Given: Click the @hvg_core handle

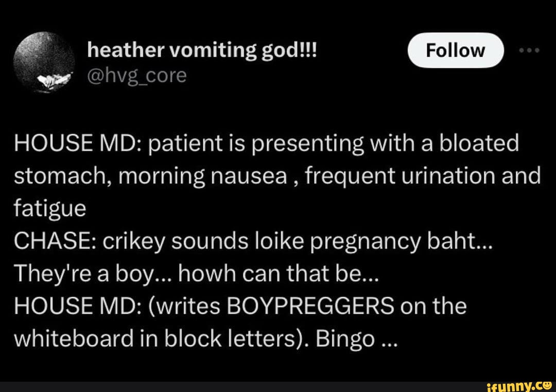Looking at the screenshot, I should pyautogui.click(x=137, y=75).
